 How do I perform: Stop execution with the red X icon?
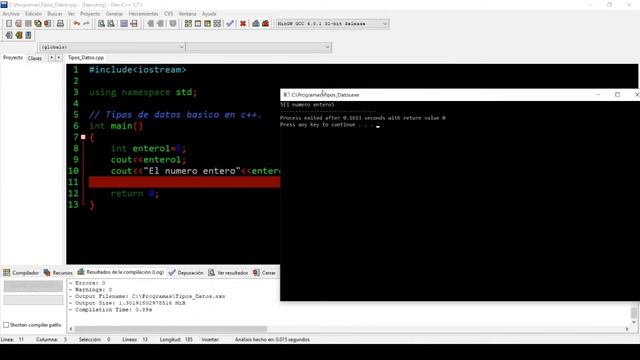243,24
